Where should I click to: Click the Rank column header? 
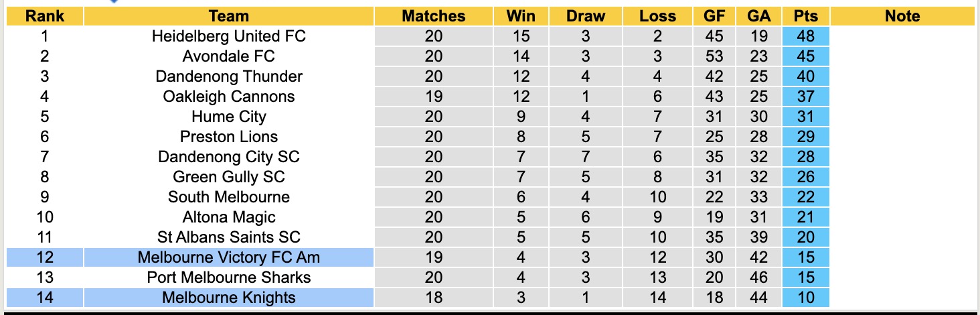[45, 16]
